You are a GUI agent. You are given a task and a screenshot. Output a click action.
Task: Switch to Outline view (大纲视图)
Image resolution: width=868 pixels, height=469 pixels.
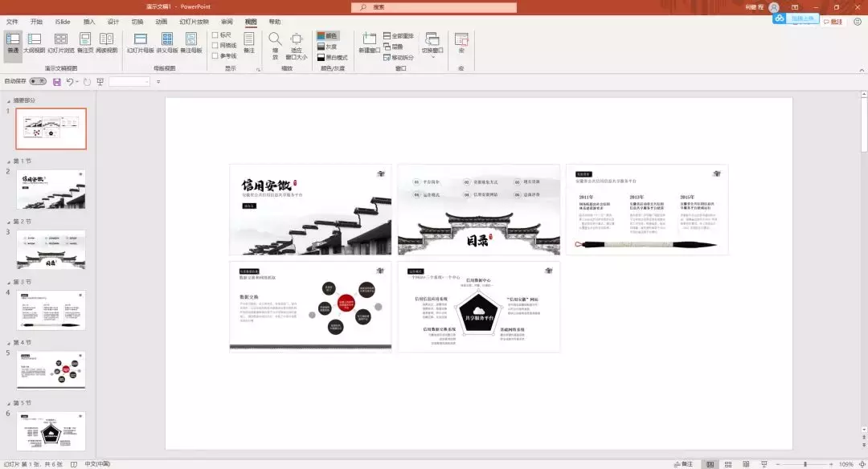pos(35,43)
